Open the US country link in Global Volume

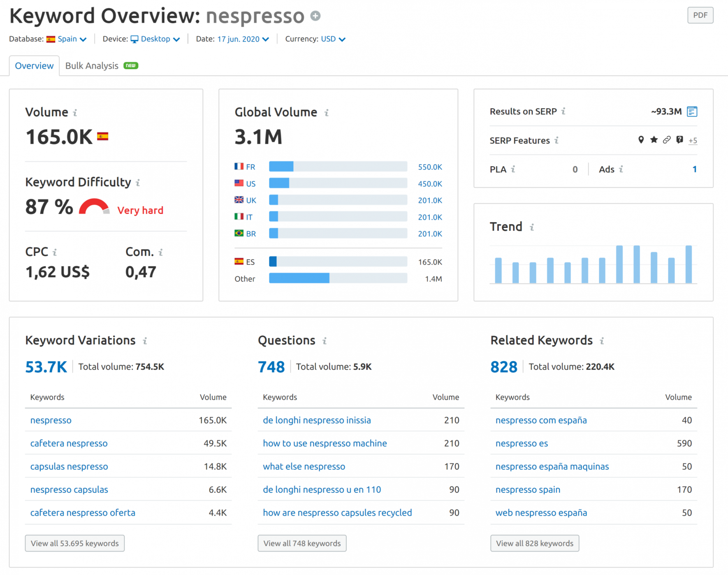click(251, 184)
